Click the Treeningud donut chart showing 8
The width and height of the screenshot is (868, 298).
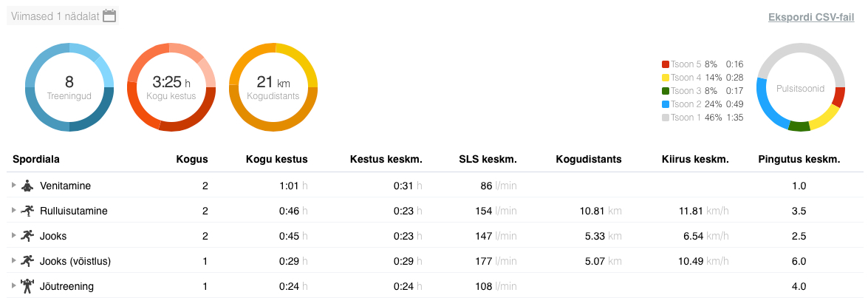(x=69, y=87)
